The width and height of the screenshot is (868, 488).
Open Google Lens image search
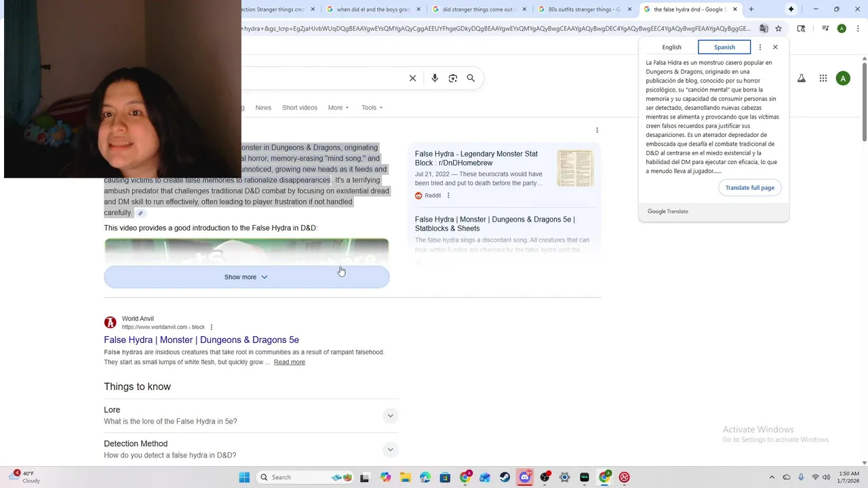[x=453, y=78]
